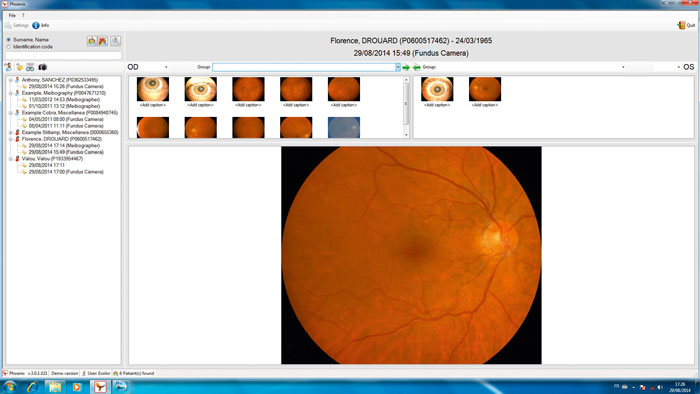The height and width of the screenshot is (394, 700).
Task: Select the Valou, Valou patient row
Action: [x=52, y=159]
